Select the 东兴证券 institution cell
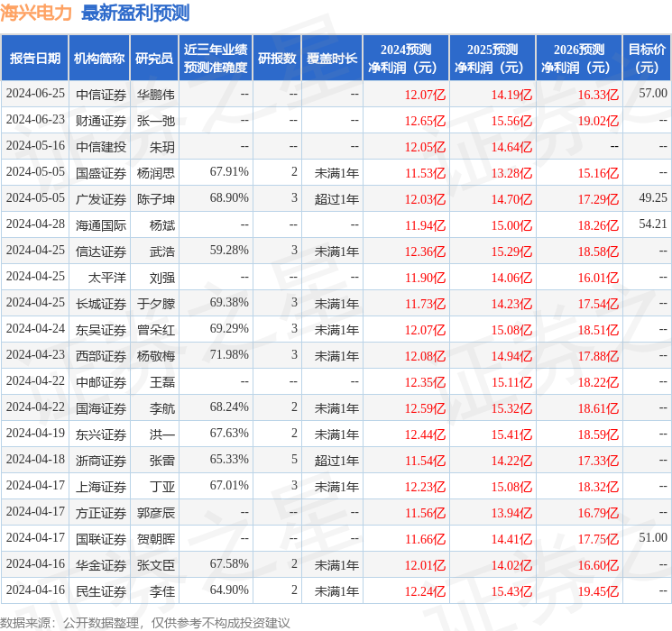Image resolution: width=672 pixels, height=631 pixels. [101, 434]
